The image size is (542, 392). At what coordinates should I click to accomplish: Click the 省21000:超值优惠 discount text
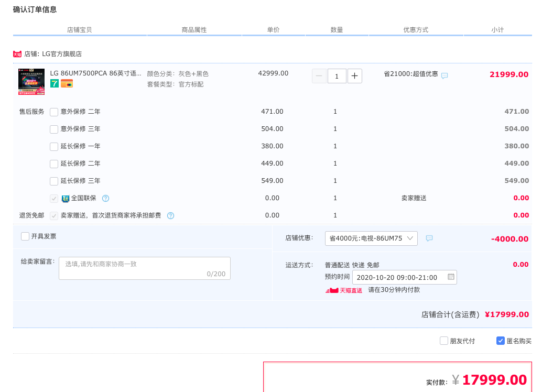point(410,74)
